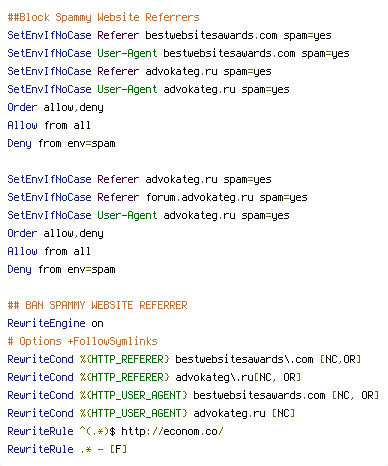Image resolution: width=388 pixels, height=466 pixels.
Task: Click the first 'Allow from all' line
Action: [49, 125]
